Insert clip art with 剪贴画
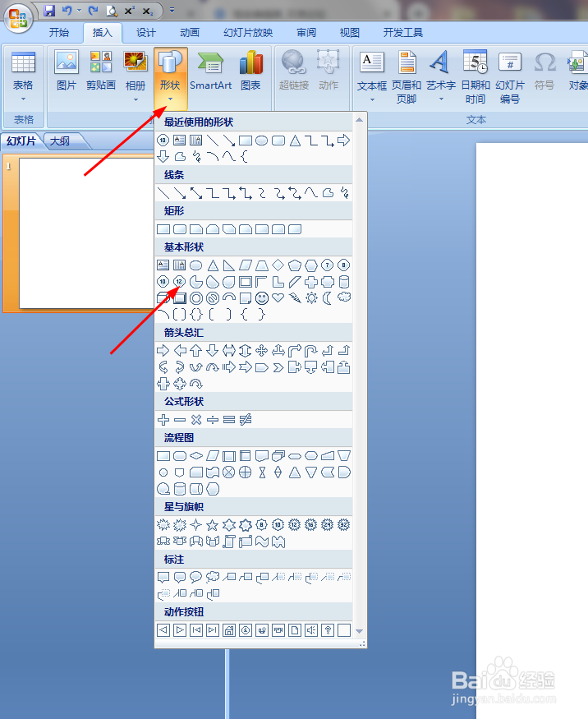This screenshot has height=719, width=588. [101, 70]
